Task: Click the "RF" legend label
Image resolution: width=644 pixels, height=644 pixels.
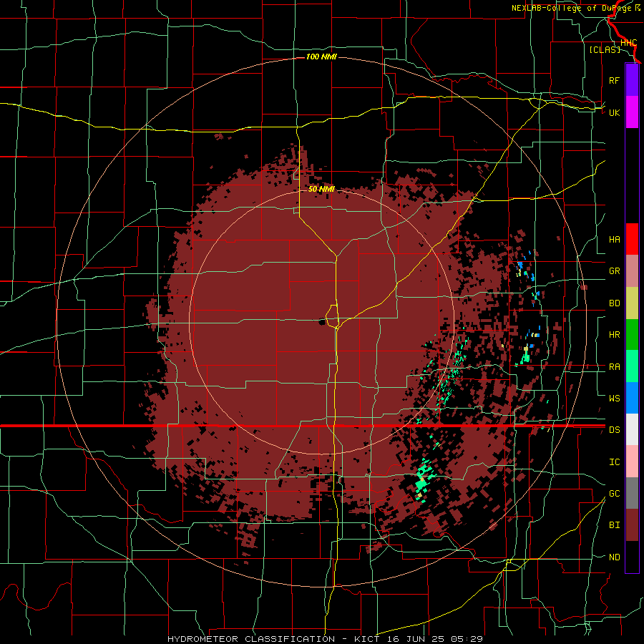Action: click(614, 80)
